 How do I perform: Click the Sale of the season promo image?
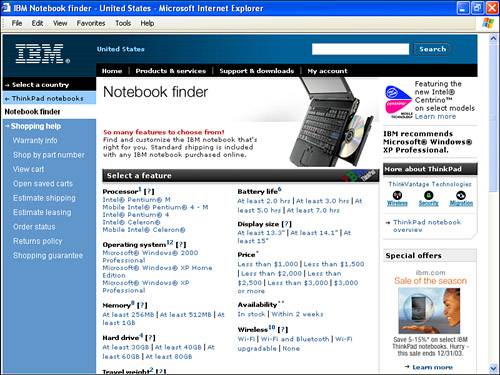pos(429,311)
